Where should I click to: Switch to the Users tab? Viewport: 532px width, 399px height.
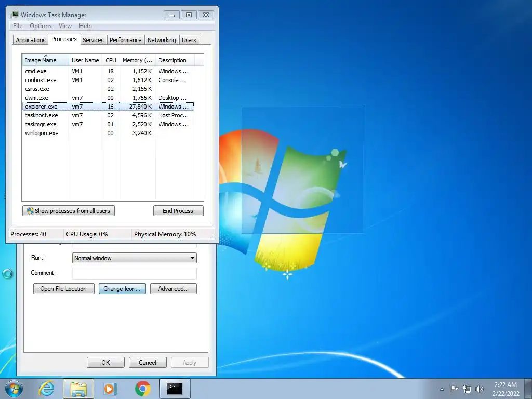(x=189, y=40)
